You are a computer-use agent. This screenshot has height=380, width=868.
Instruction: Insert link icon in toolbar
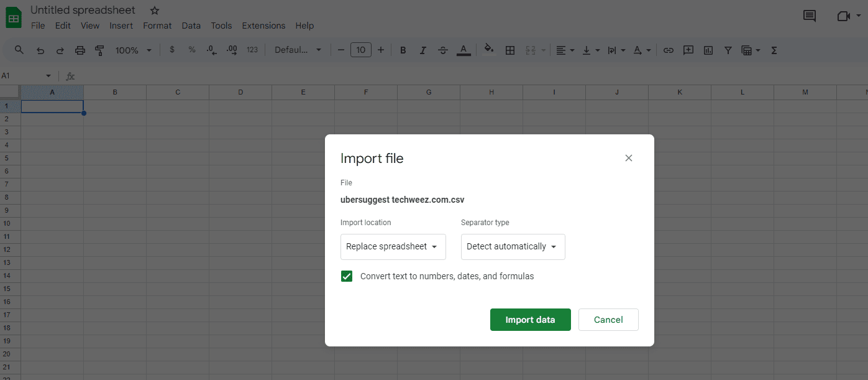(x=669, y=50)
